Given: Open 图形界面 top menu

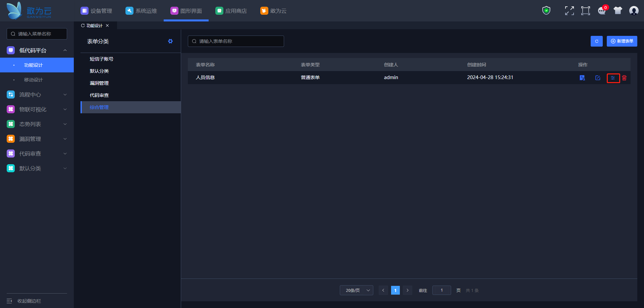Looking at the screenshot, I should point(186,11).
